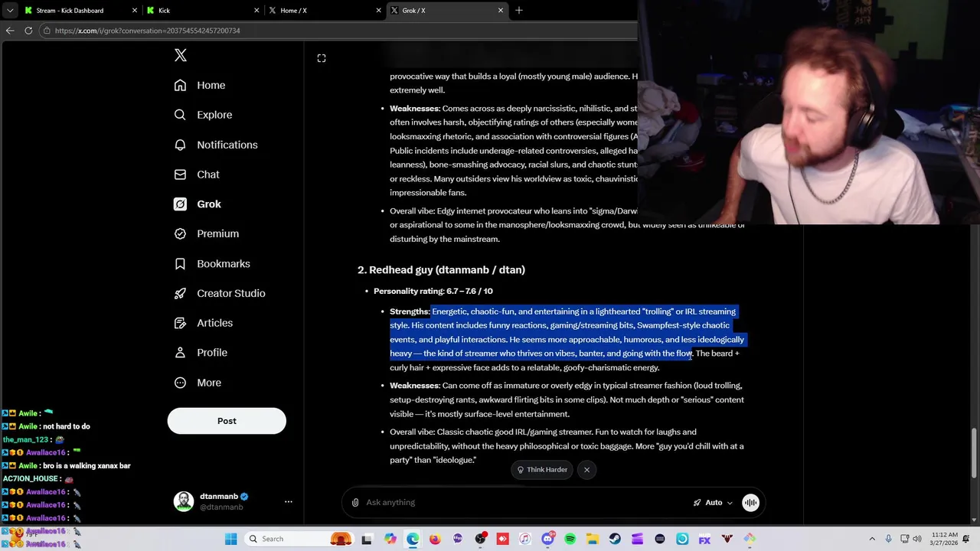
Task: Open iTunes music app on taskbar
Action: [525, 539]
